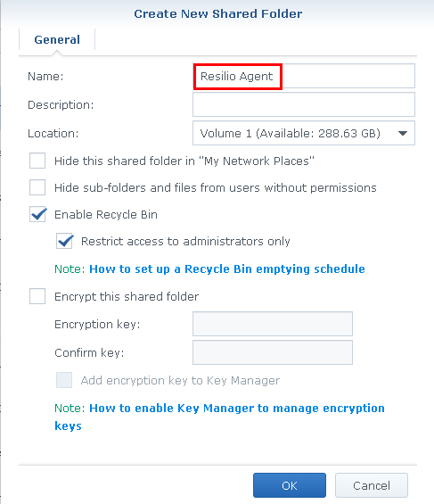Check Hide this shared folder in My Network Places
The image size is (434, 504).
pos(37,161)
